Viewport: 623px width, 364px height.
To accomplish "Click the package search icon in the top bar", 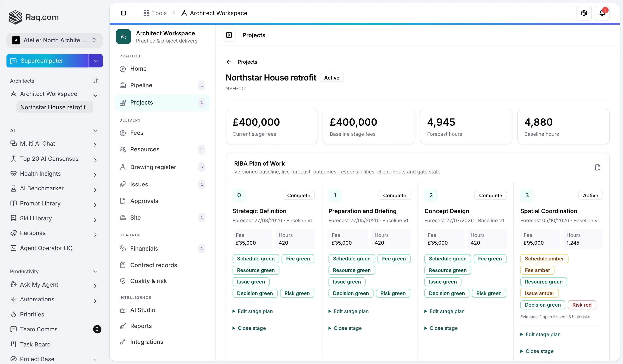I will tap(584, 13).
